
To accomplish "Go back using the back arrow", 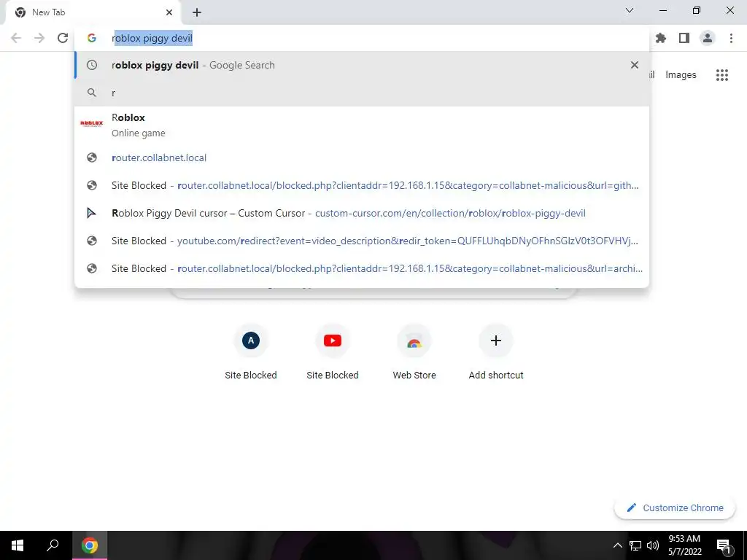I will click(16, 38).
